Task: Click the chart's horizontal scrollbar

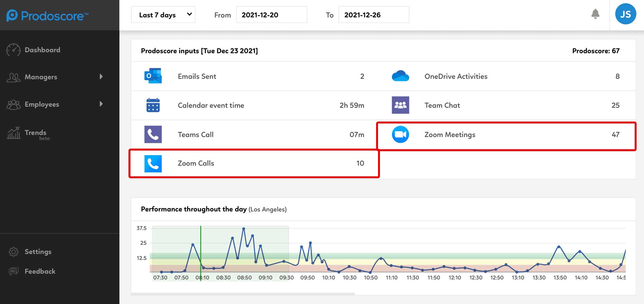Action: coord(243,294)
